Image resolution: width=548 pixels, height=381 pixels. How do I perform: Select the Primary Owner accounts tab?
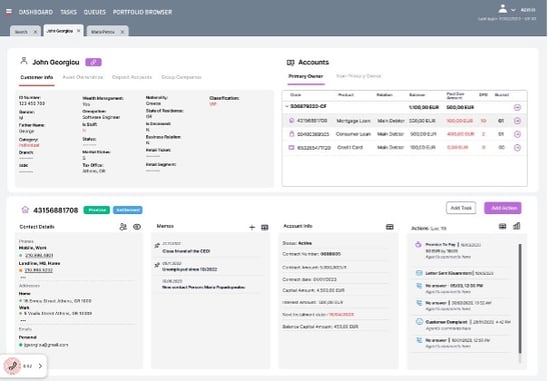306,76
